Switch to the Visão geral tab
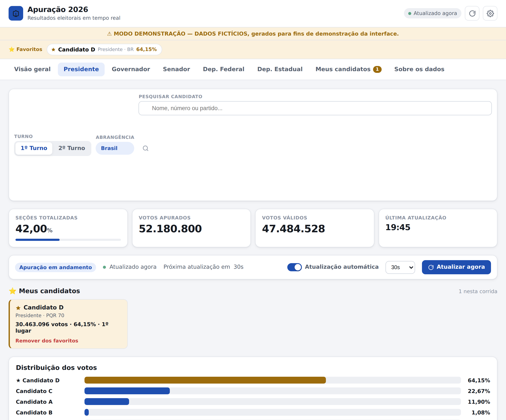This screenshot has width=506, height=420. [x=32, y=69]
